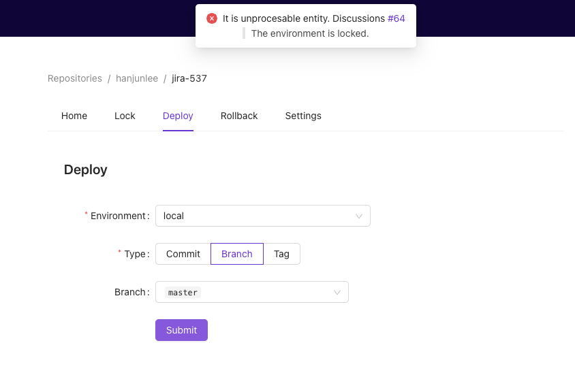Click the red error icon in notification
The width and height of the screenshot is (575, 392).
click(212, 18)
